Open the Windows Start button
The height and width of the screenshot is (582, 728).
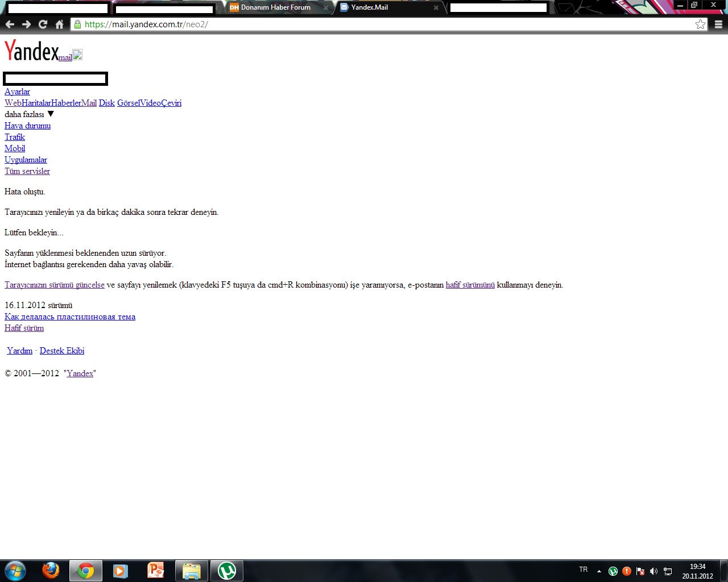[15, 571]
